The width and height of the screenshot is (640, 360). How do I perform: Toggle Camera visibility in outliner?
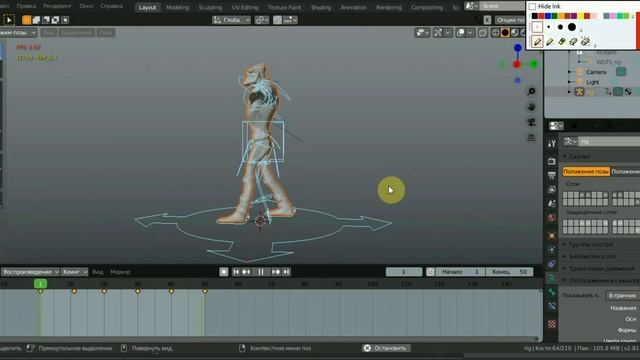pos(621,72)
